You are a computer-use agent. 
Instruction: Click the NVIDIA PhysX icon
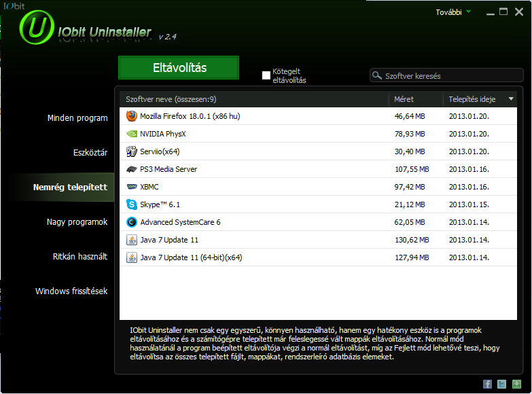[x=132, y=134]
